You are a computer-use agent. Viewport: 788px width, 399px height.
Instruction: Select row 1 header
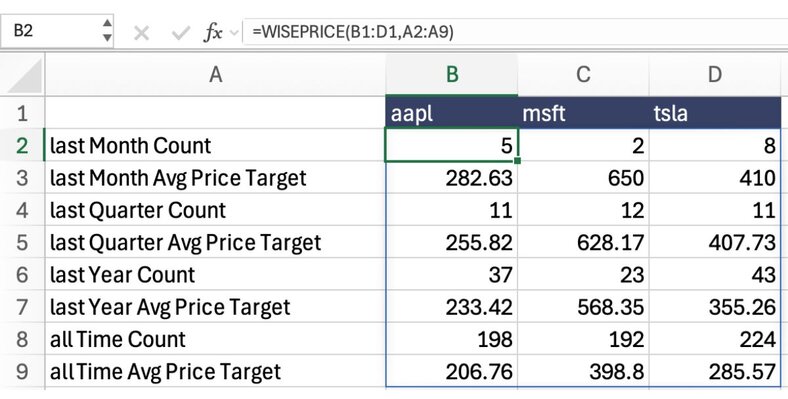22,113
